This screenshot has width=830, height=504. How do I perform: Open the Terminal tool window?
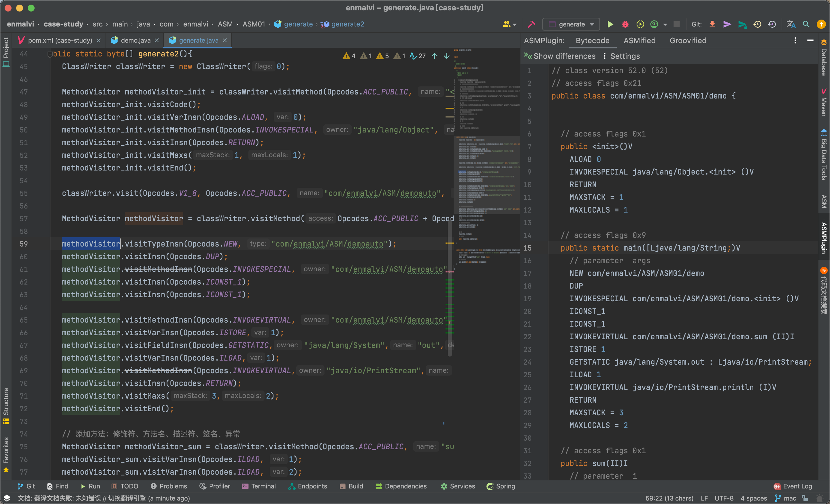click(259, 486)
